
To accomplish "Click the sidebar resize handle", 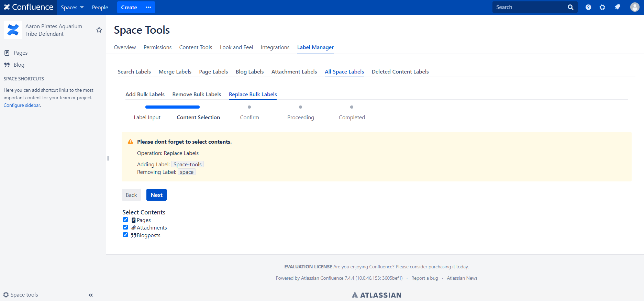I will tap(108, 158).
